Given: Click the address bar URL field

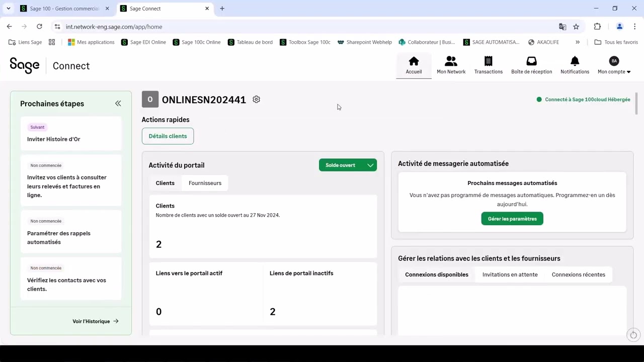Looking at the screenshot, I should (x=307, y=27).
